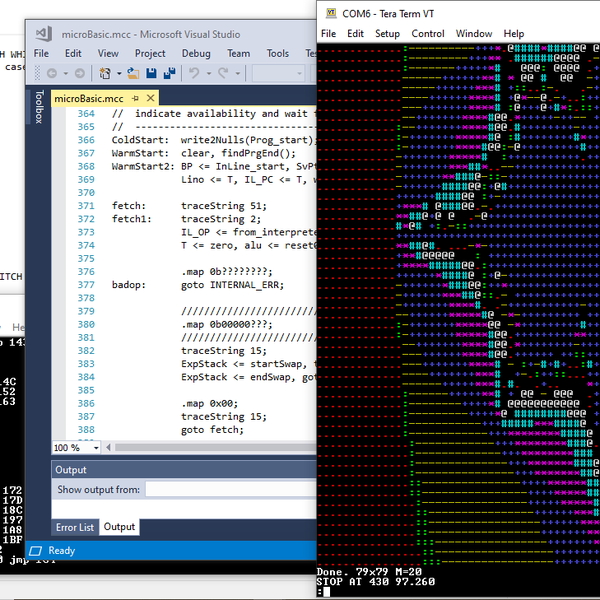Open the View menu in Visual Studio
The width and height of the screenshot is (600, 600).
108,53
